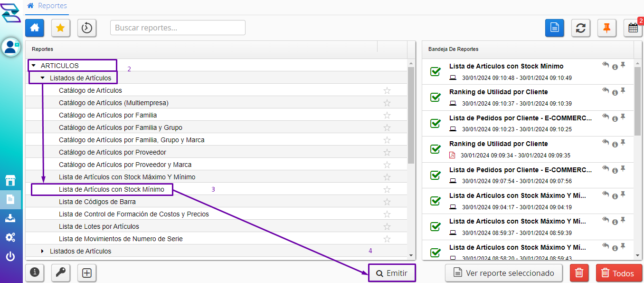Expand the collapsed Listados de Artículos node at bottom
The height and width of the screenshot is (283, 644).
[x=42, y=251]
